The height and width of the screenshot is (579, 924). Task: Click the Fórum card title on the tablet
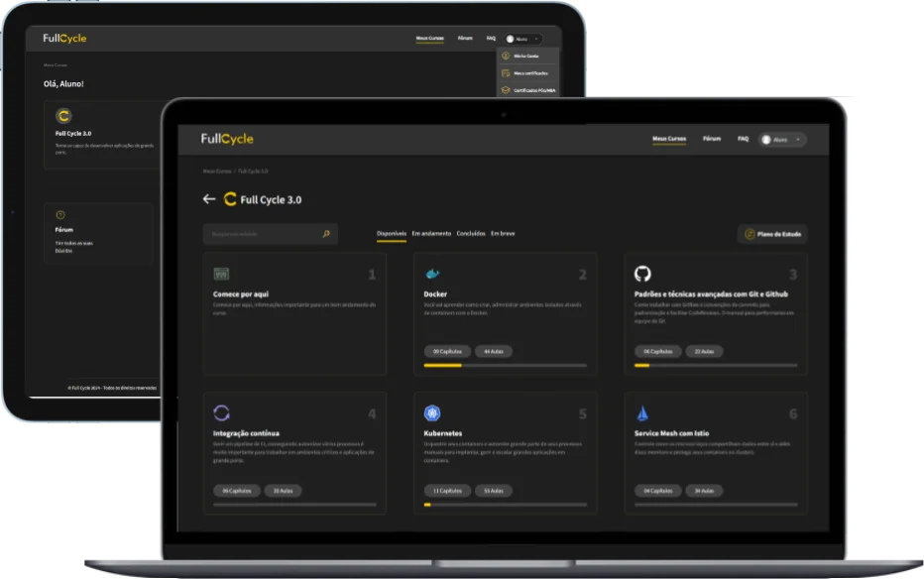64,230
